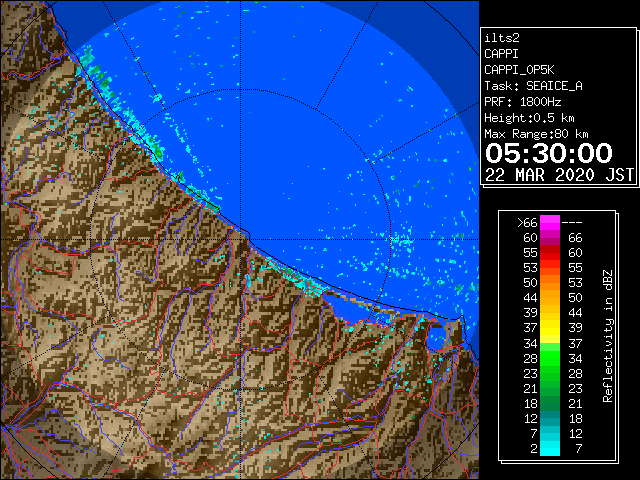Select the 'Task: SEAICE_A' line

click(x=533, y=86)
